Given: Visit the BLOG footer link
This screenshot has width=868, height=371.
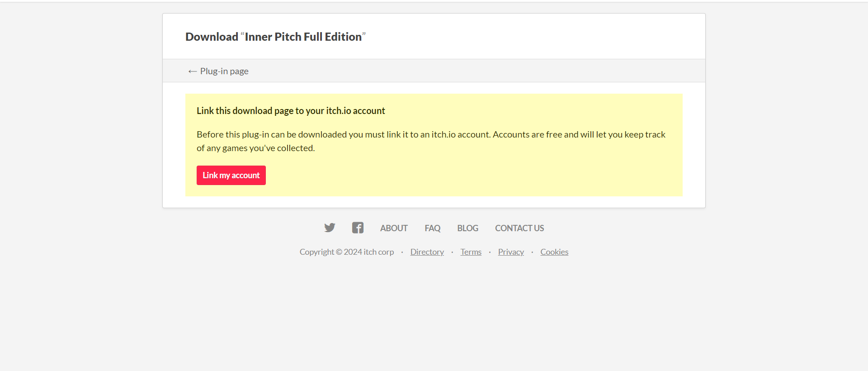Looking at the screenshot, I should (x=467, y=228).
